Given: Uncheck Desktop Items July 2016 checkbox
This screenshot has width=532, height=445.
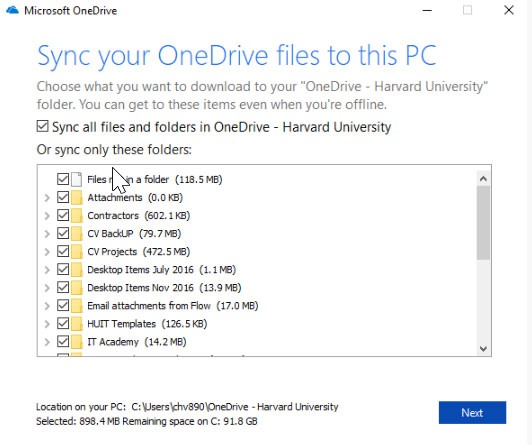Looking at the screenshot, I should [x=63, y=269].
